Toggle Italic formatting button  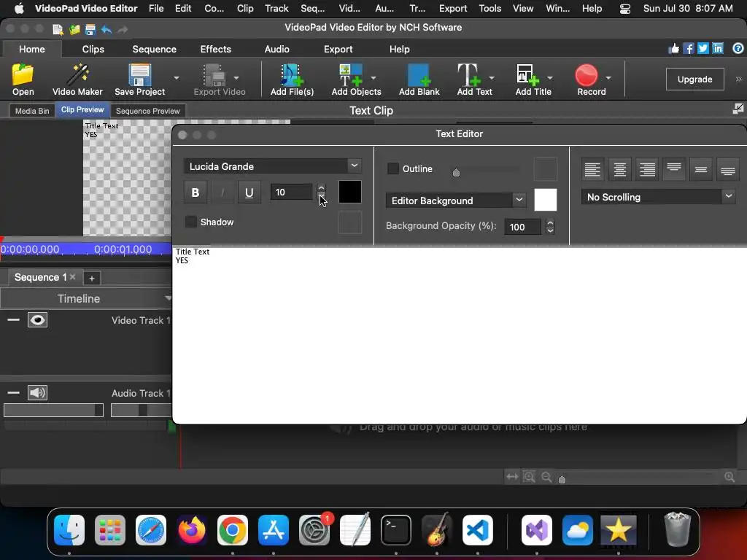click(x=222, y=192)
